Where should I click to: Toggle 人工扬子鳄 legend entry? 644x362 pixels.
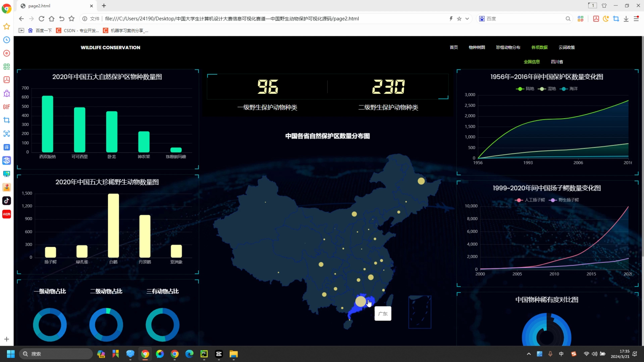pos(530,200)
